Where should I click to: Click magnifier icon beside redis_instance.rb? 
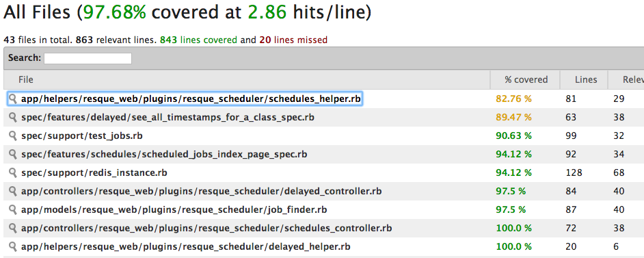tap(13, 172)
